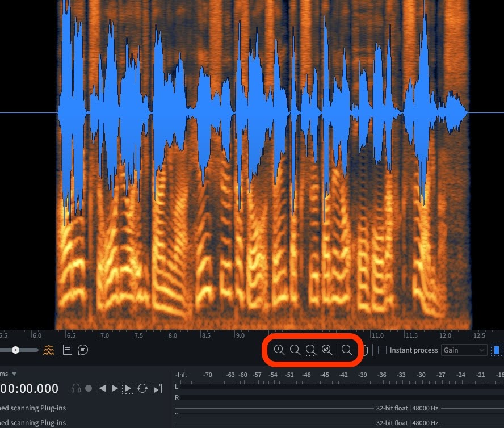
Task: Adjust the waveform/spectrogram balance slider handle
Action: 16,350
